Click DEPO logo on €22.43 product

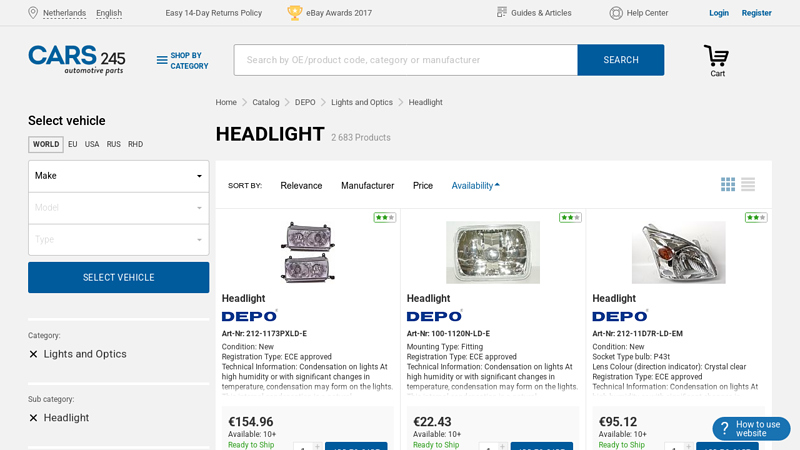(435, 316)
